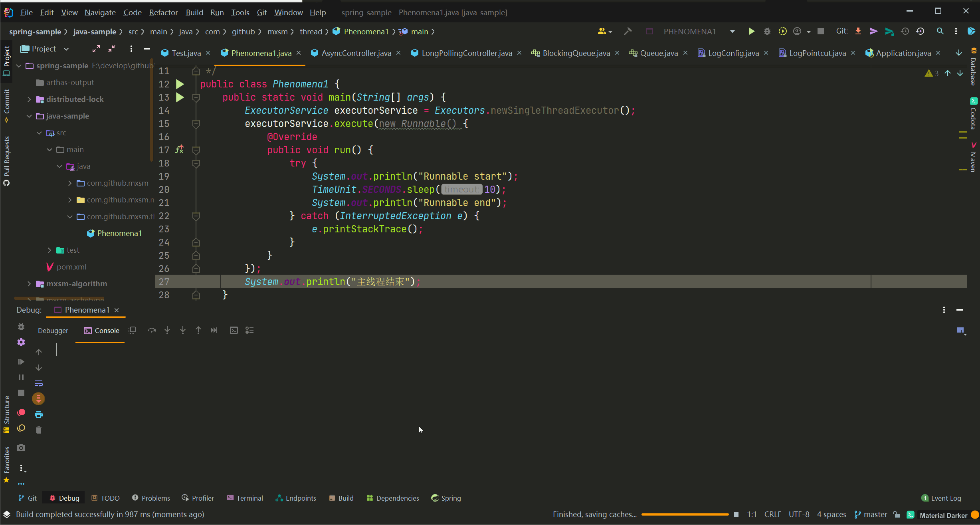980x525 pixels.
Task: Click Step Over icon in debugger toolbar
Action: click(x=152, y=330)
